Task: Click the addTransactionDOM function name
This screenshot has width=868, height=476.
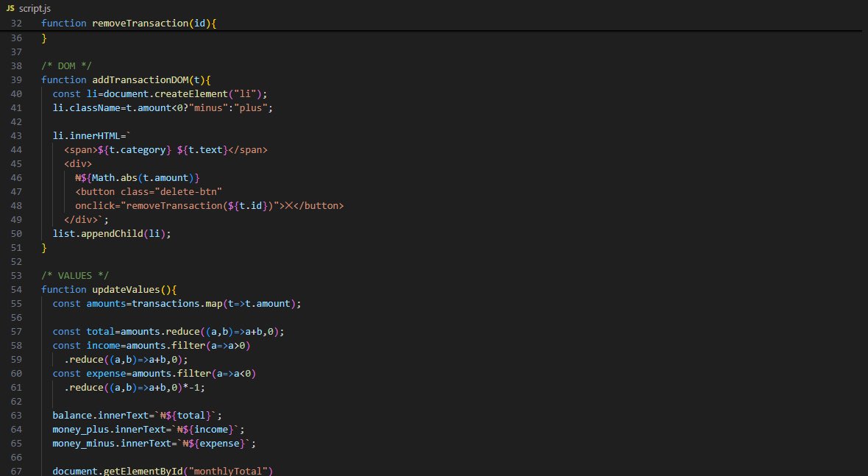Action: [140, 79]
